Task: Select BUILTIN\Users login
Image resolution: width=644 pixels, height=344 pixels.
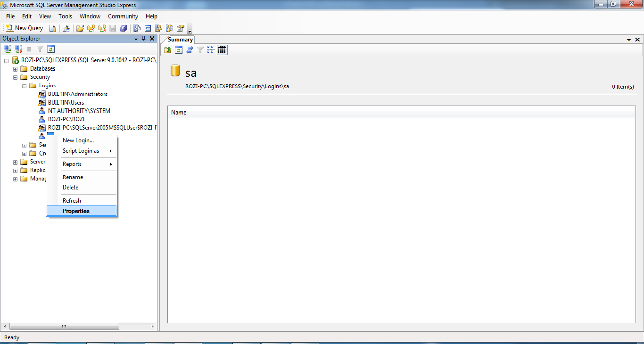Action: pyautogui.click(x=66, y=103)
